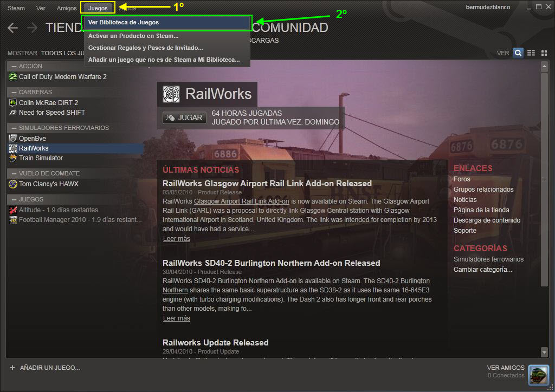Switch to grid view mode
The width and height of the screenshot is (555, 392).
[543, 53]
